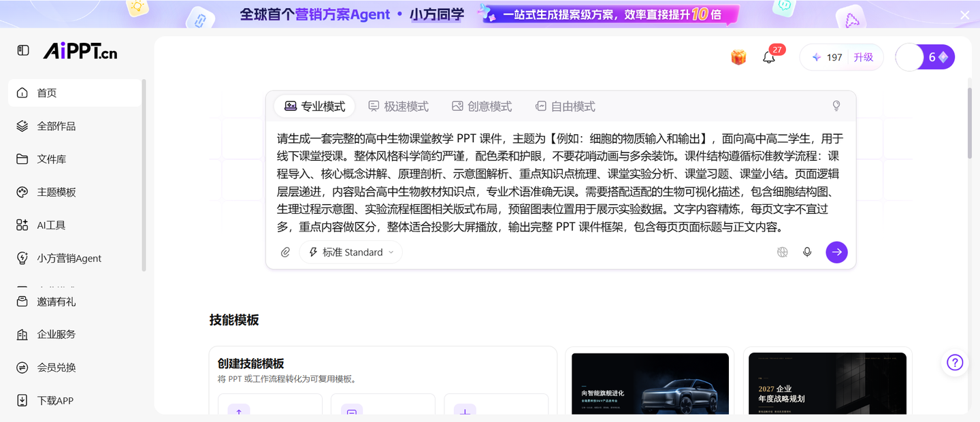Expand the 标准 Standard dropdown
Screen dimensions: 980x422
point(351,253)
